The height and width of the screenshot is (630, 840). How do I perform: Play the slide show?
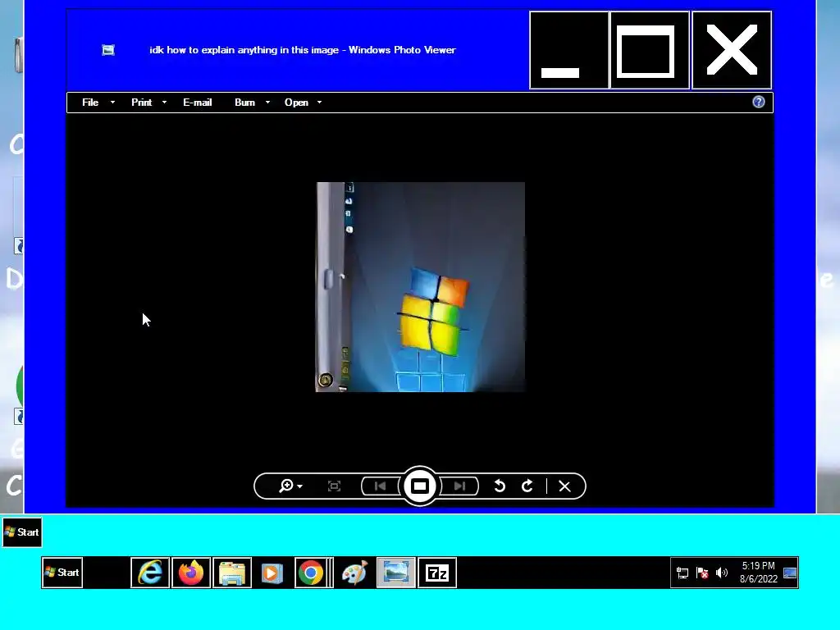coord(420,486)
